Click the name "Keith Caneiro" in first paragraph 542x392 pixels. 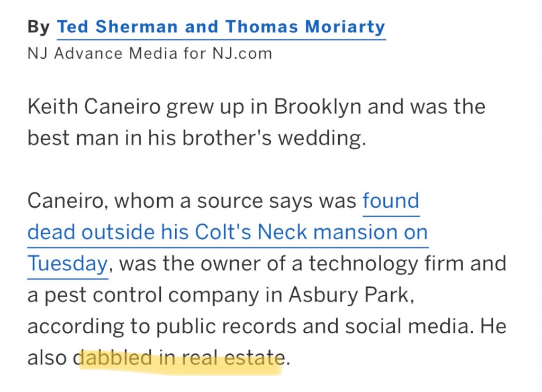[95, 107]
